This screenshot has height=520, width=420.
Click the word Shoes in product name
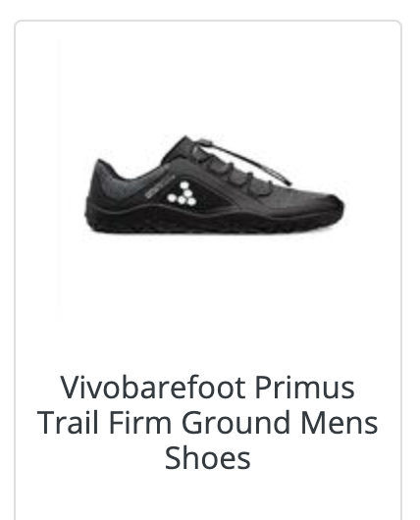click(208, 458)
